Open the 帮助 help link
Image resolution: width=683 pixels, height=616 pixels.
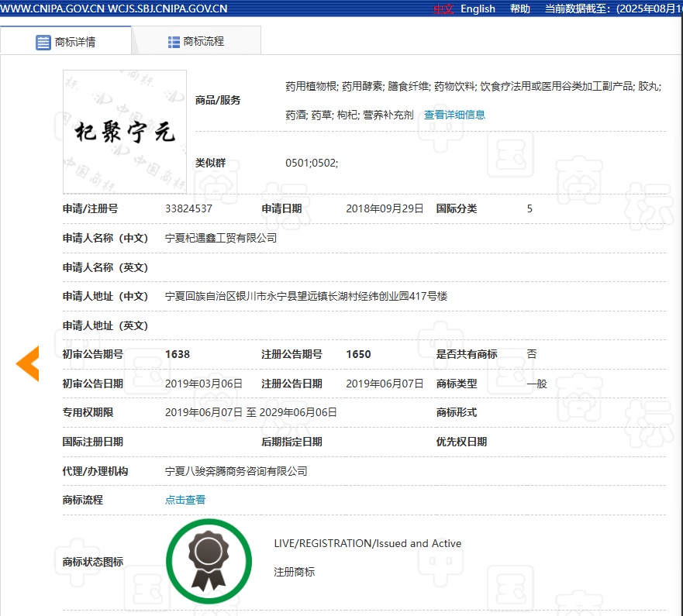tap(520, 9)
